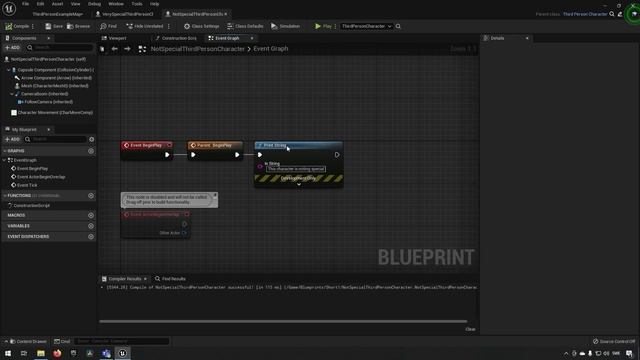Click Find in the toolbar

[109, 26]
